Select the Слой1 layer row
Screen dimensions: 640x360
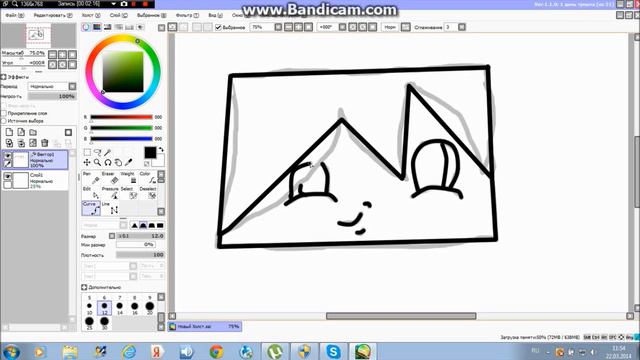click(35, 180)
